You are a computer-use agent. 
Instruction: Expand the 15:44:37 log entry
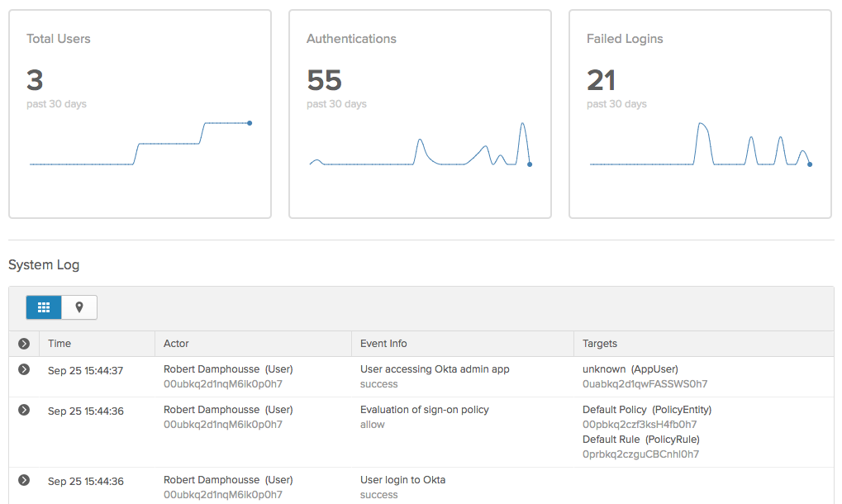pos(24,369)
